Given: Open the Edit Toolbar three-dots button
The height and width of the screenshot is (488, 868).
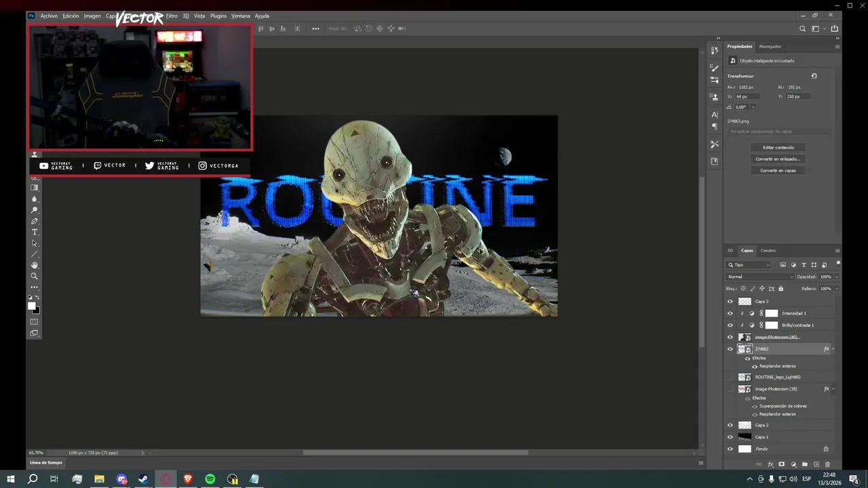Looking at the screenshot, I should click(35, 287).
